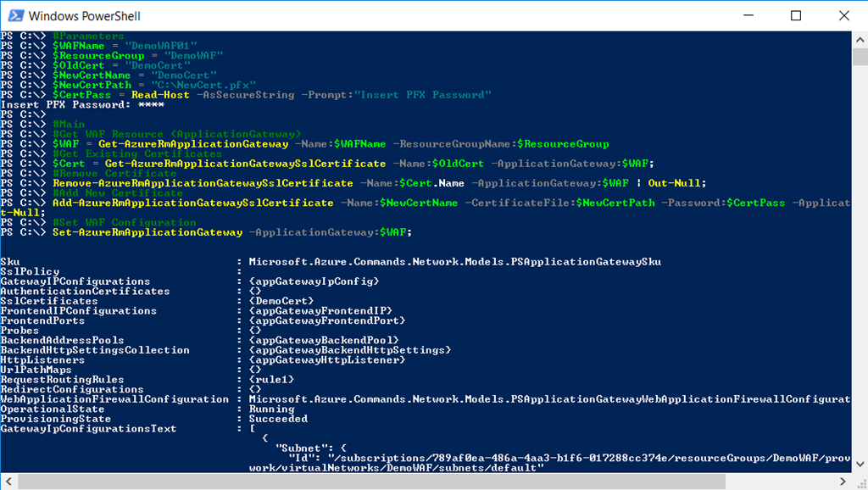Click 'Get-AzureRmApplicationGatewaySslCertificate' command text
Viewport: 868px width, 490px height.
click(245, 164)
